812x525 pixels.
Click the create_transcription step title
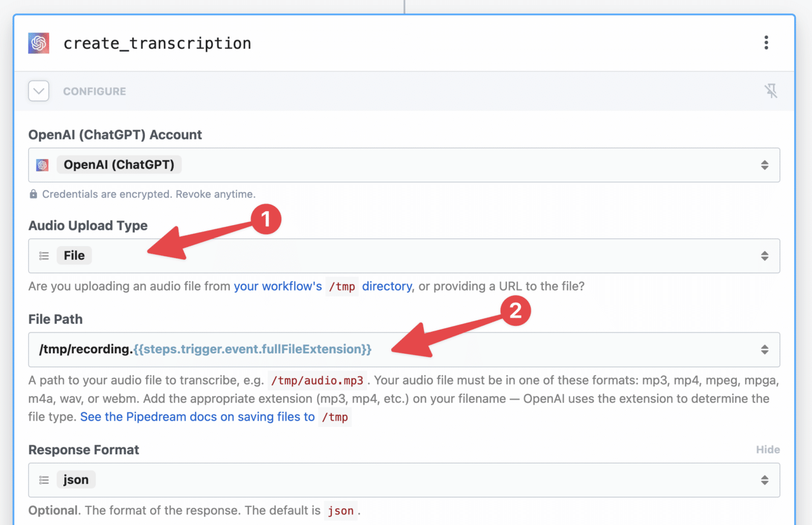(157, 44)
